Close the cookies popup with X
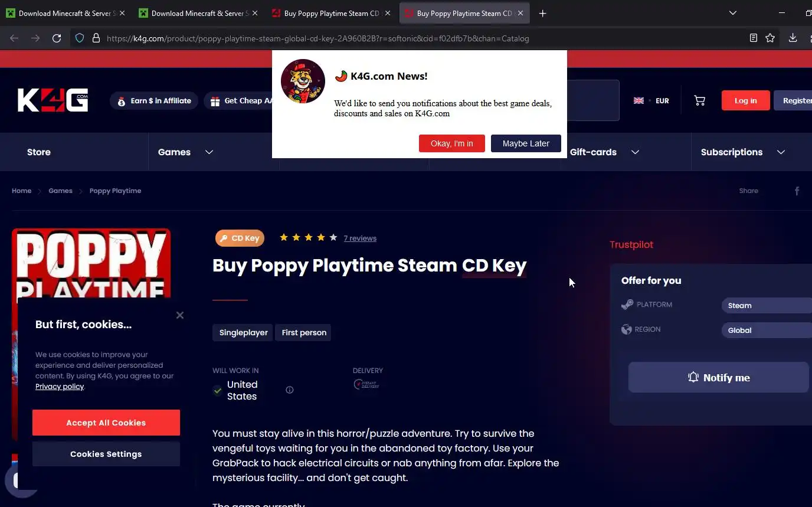This screenshot has height=507, width=812. (x=180, y=315)
